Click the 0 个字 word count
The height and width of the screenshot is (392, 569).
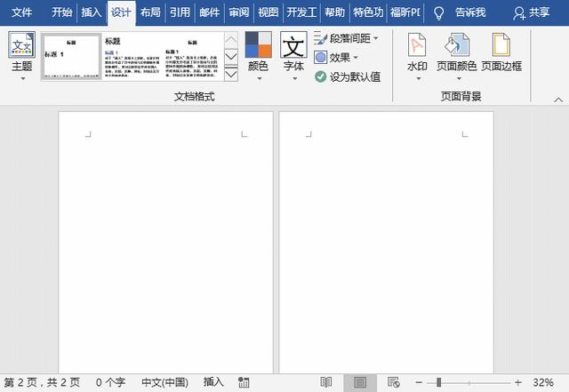click(110, 382)
